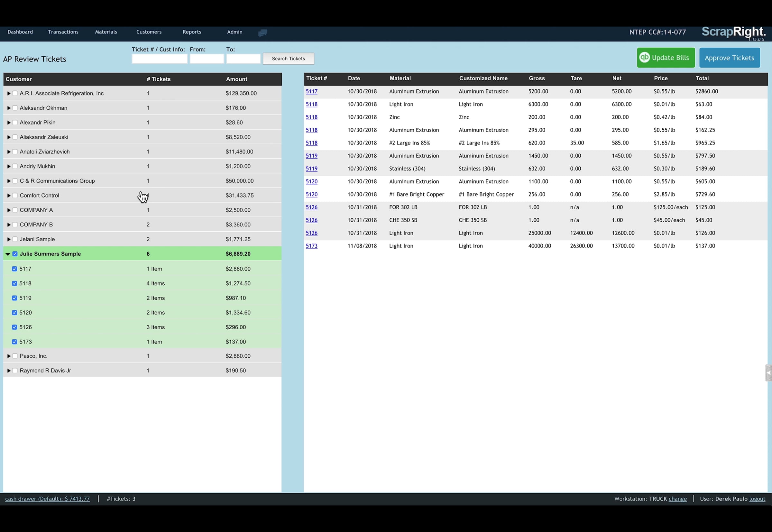Open the Reports menu

pyautogui.click(x=192, y=32)
